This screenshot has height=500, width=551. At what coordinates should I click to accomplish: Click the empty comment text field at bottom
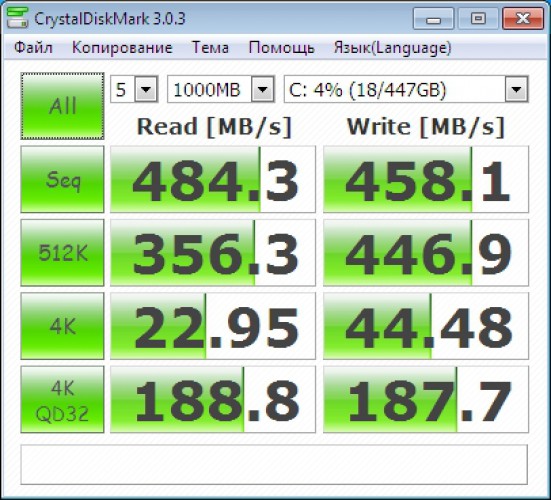pos(274,465)
